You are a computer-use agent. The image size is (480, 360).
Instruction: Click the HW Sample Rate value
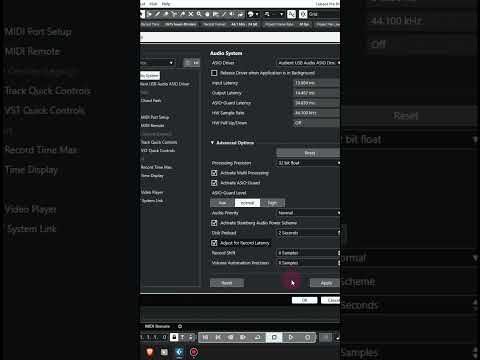[x=316, y=113]
